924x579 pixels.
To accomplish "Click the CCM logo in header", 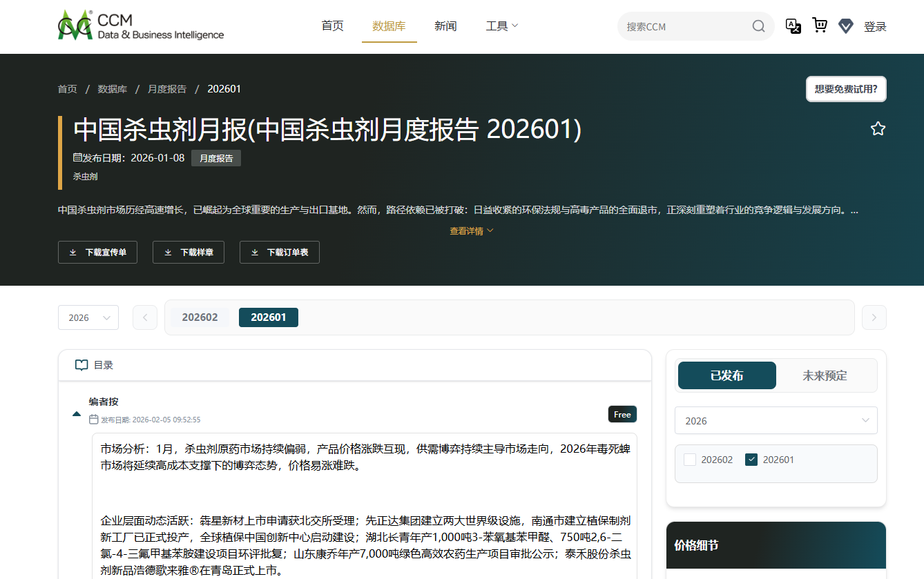I will coord(141,26).
